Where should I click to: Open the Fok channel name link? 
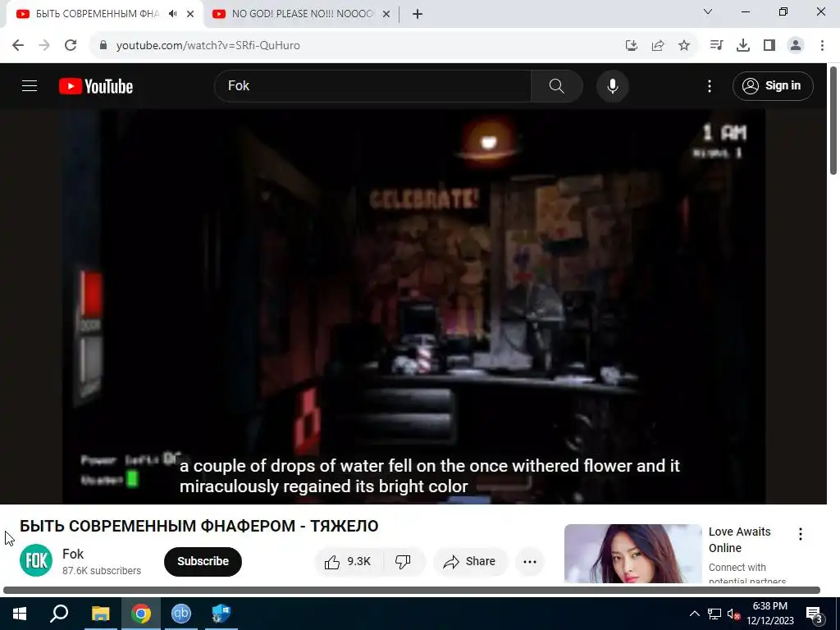click(x=73, y=554)
